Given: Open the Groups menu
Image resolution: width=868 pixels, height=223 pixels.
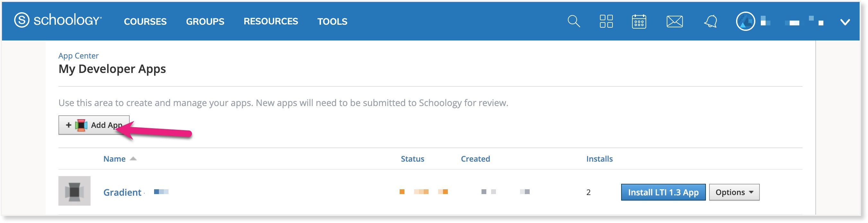Looking at the screenshot, I should coord(205,21).
